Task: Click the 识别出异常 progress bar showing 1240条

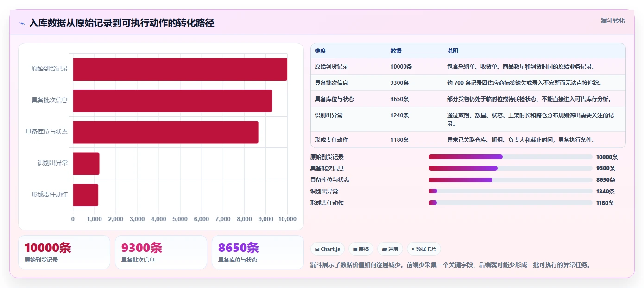Action: point(510,191)
